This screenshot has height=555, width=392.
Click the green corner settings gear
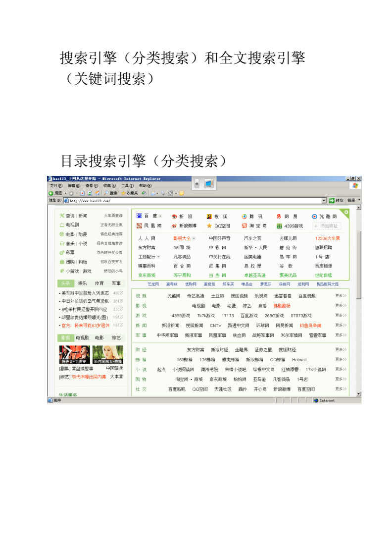(x=346, y=213)
